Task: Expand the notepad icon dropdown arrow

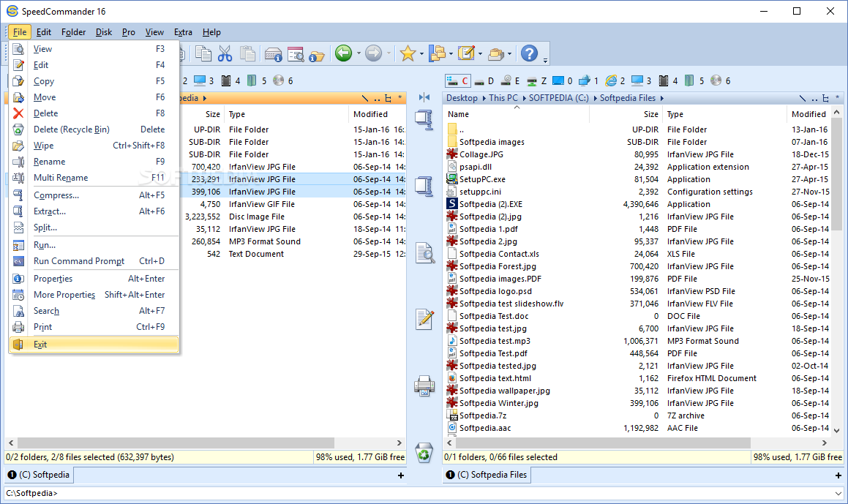Action: [480, 53]
